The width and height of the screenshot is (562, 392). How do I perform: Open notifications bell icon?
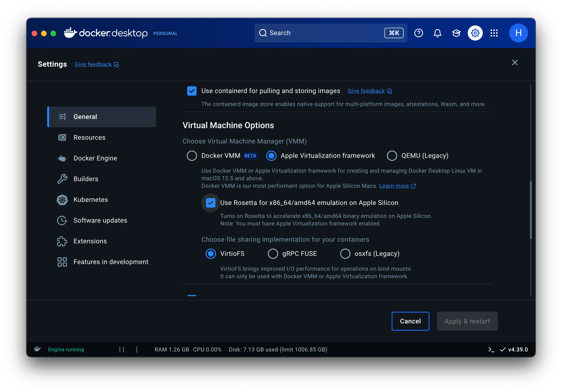(x=437, y=33)
